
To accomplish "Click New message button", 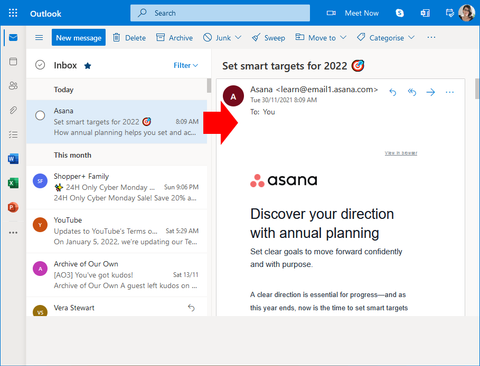I will coord(79,37).
